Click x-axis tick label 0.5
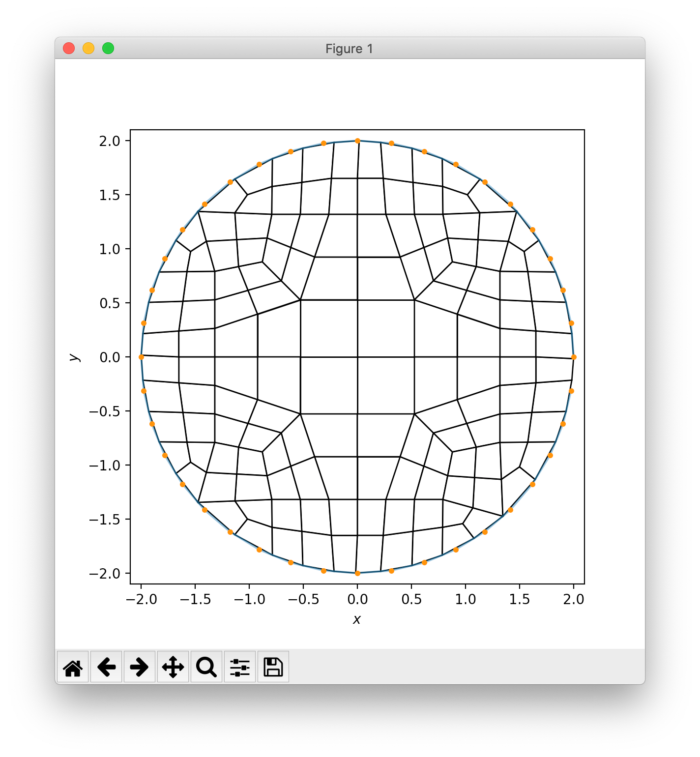The width and height of the screenshot is (700, 757). click(411, 599)
